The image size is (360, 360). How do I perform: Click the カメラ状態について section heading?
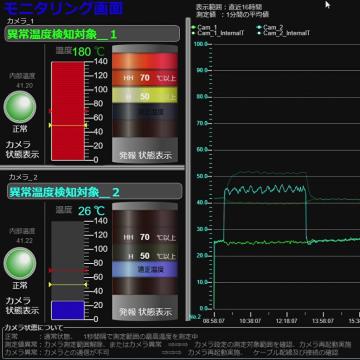(x=33, y=328)
